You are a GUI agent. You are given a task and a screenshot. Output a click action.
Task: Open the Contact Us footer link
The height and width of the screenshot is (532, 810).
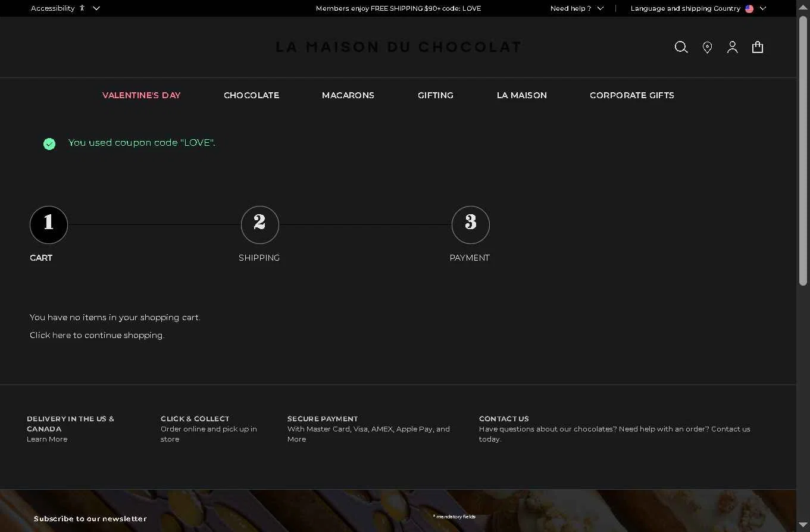click(x=504, y=419)
